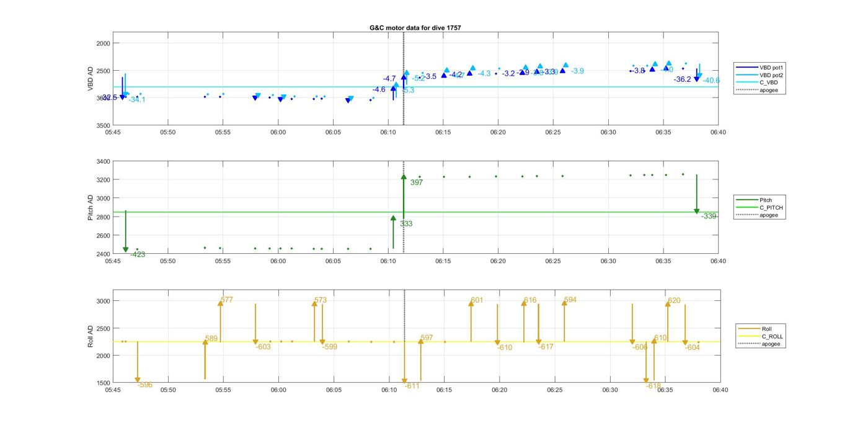
Task: Click the roll value label '597'
Action: tap(427, 338)
